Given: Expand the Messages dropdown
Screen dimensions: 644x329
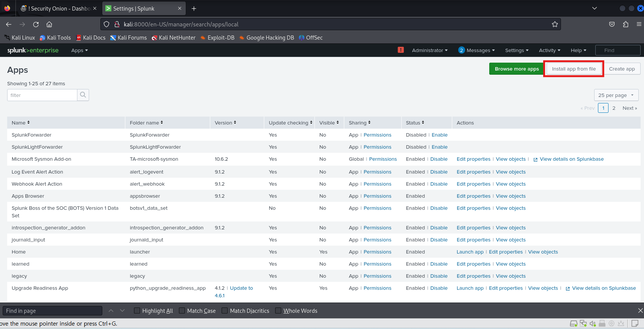Looking at the screenshot, I should click(x=476, y=50).
